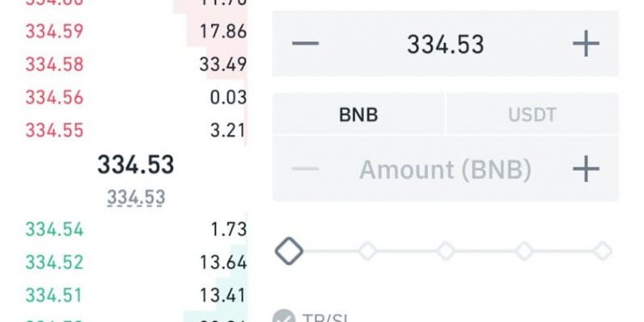This screenshot has height=322, width=644.
Task: Select bid price 334.51 in order book
Action: [55, 295]
